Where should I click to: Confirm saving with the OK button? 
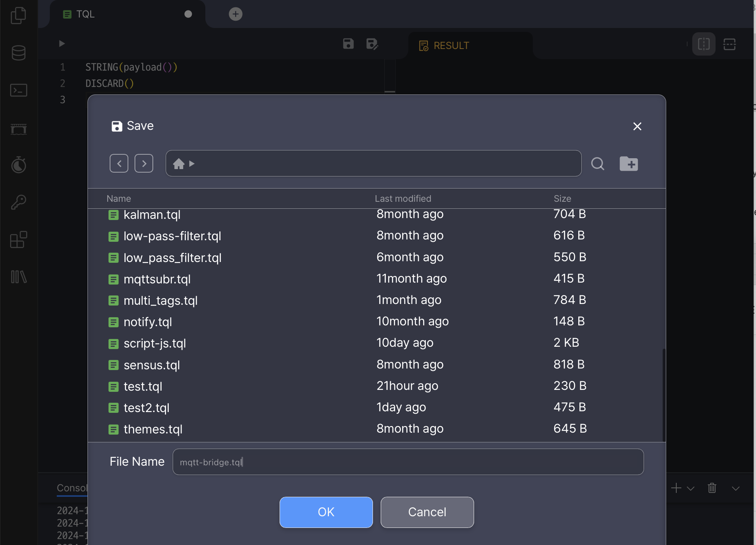coord(326,512)
